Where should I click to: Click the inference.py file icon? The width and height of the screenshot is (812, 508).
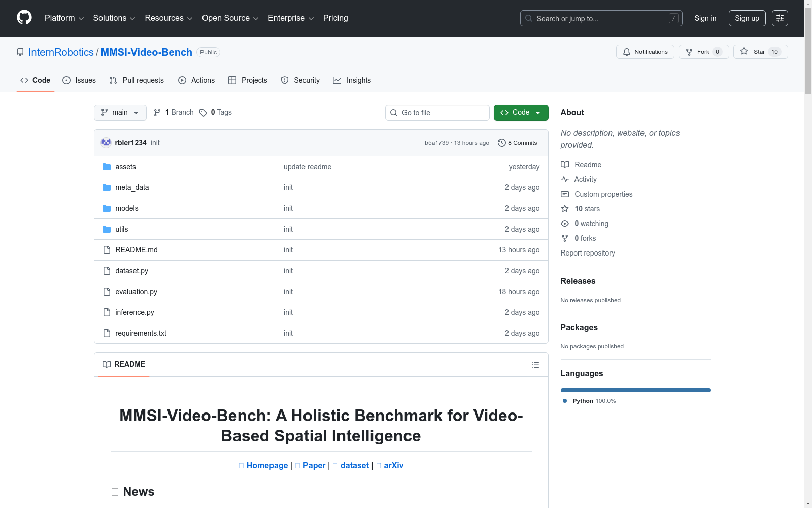107,312
